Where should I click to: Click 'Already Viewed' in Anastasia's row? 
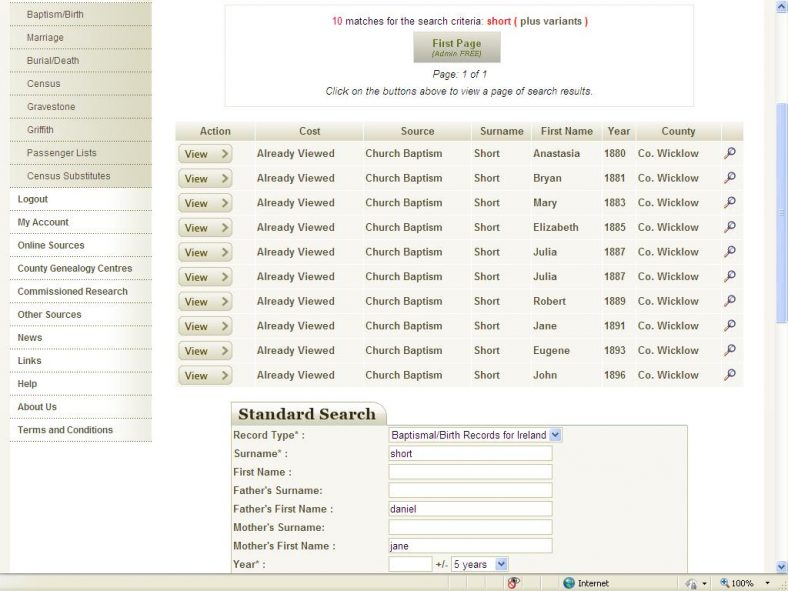pyautogui.click(x=296, y=153)
